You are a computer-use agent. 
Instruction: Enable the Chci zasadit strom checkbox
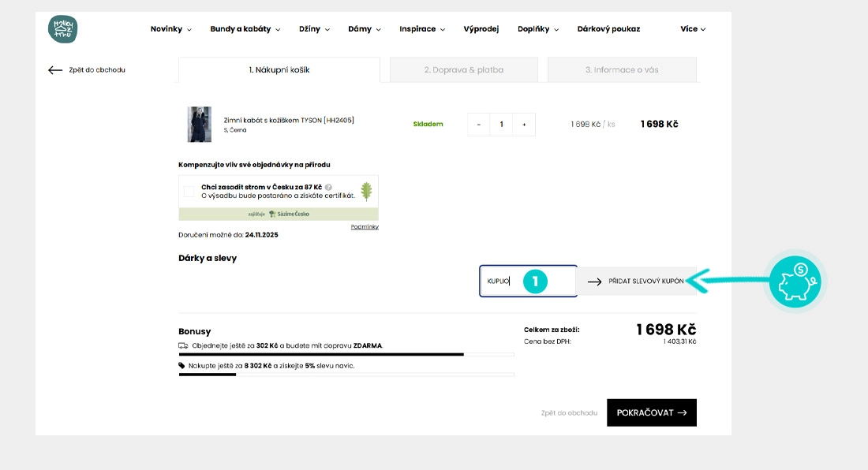[x=187, y=192]
